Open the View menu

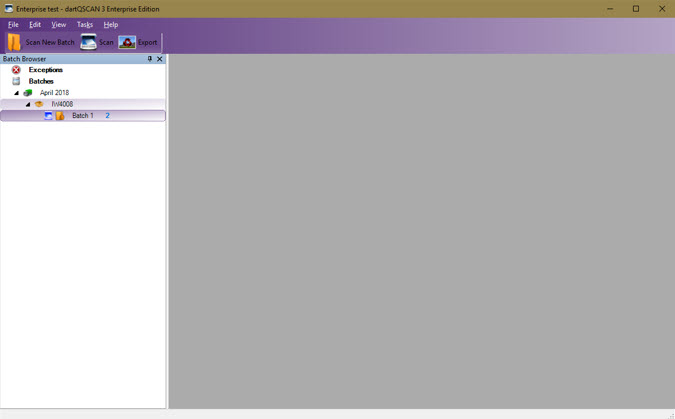[59, 25]
